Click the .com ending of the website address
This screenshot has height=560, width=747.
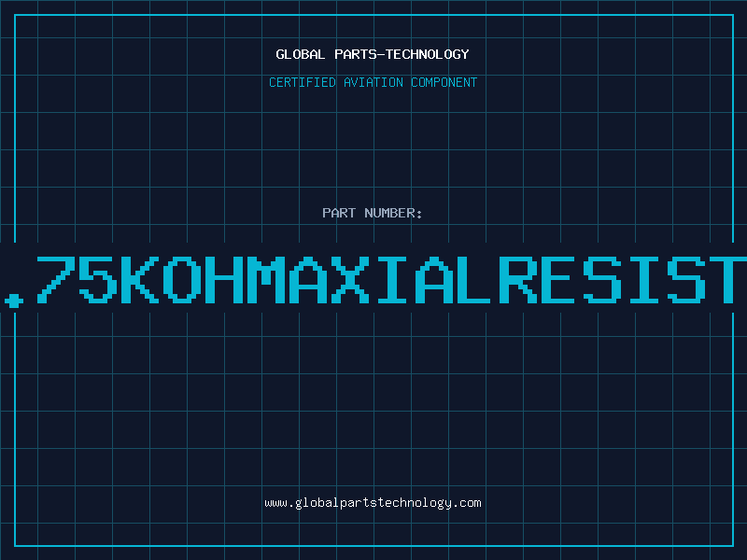466,503
